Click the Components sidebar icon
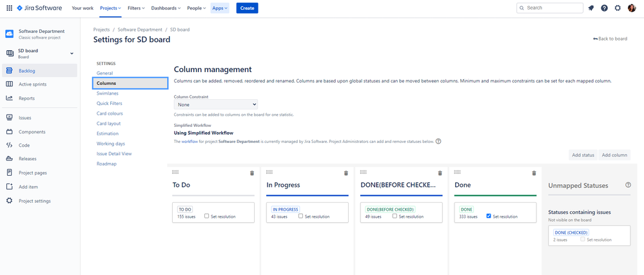Image resolution: width=644 pixels, height=275 pixels. [x=10, y=132]
